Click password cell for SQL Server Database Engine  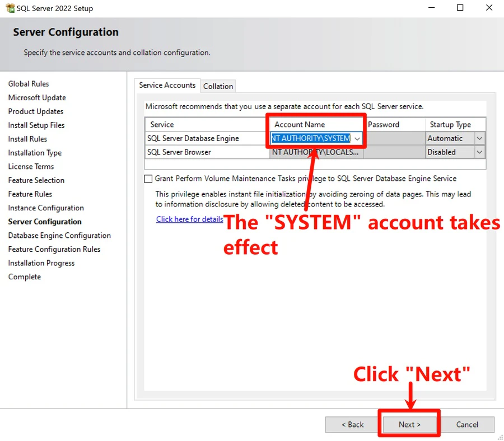click(x=394, y=138)
